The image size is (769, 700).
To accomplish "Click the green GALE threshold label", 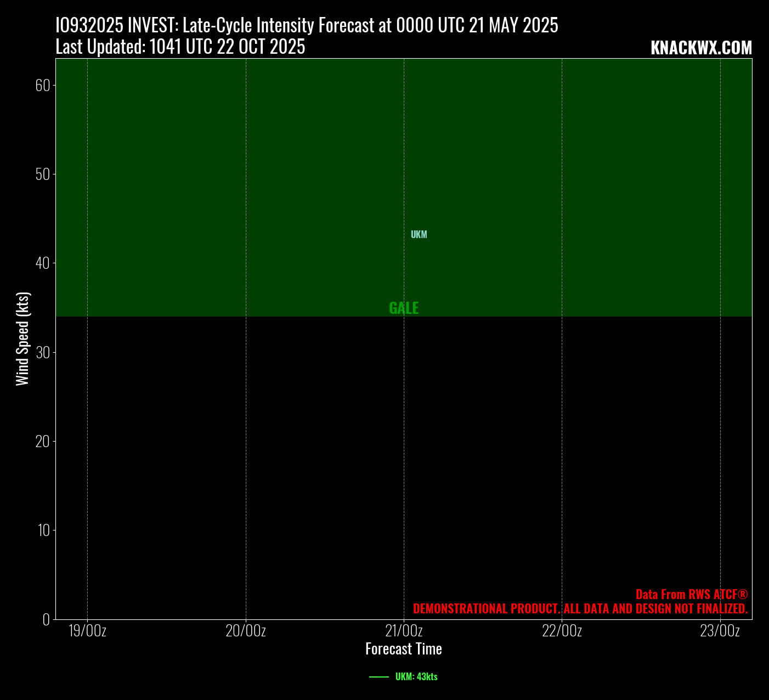I will click(x=404, y=308).
